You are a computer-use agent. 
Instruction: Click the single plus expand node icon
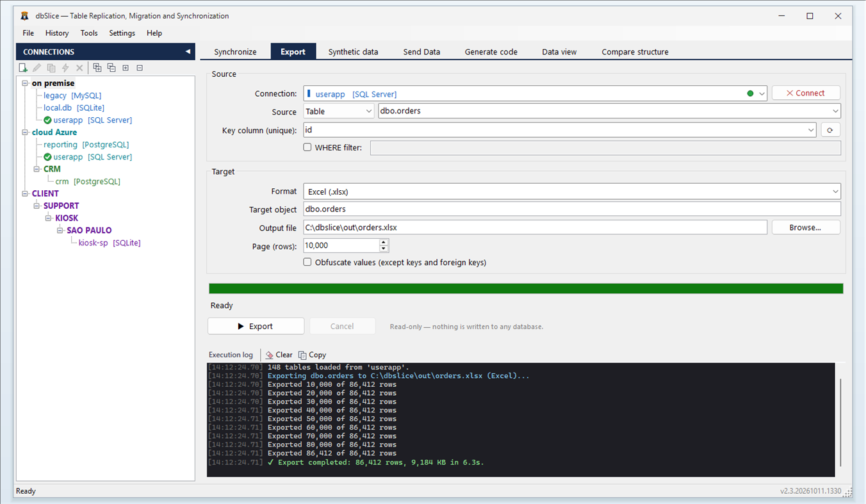click(x=126, y=68)
